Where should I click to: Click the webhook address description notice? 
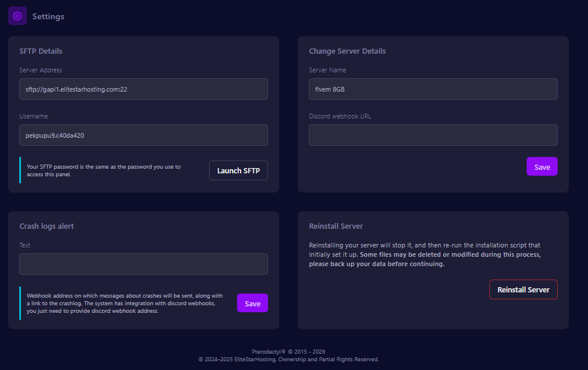click(x=124, y=303)
